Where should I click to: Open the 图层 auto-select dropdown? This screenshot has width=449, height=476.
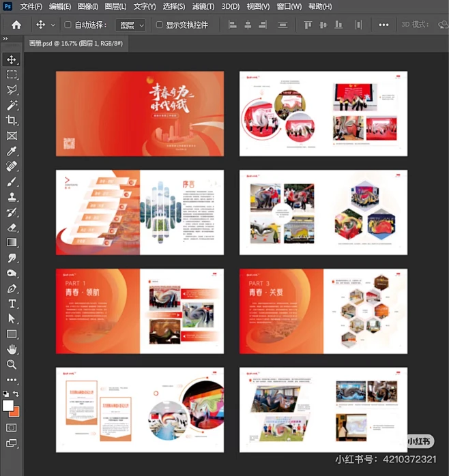pos(131,25)
